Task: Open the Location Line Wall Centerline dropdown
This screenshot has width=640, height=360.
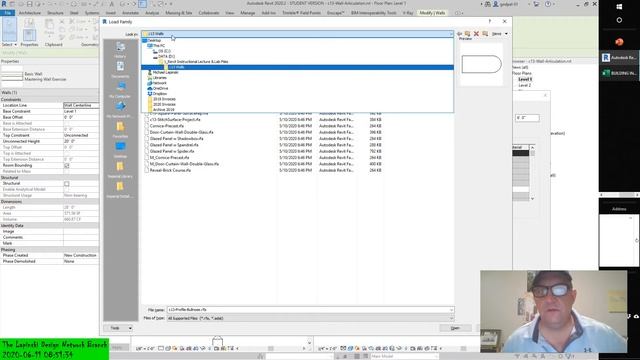Action: tap(81, 105)
